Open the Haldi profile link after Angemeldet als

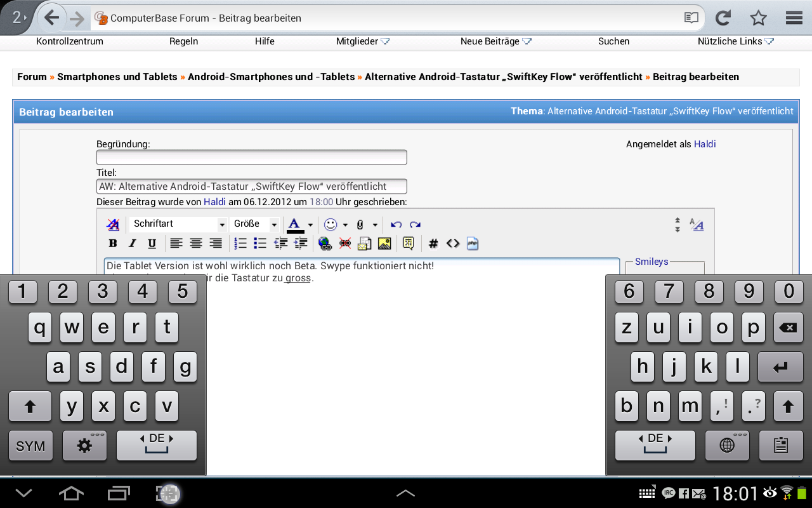pyautogui.click(x=705, y=144)
